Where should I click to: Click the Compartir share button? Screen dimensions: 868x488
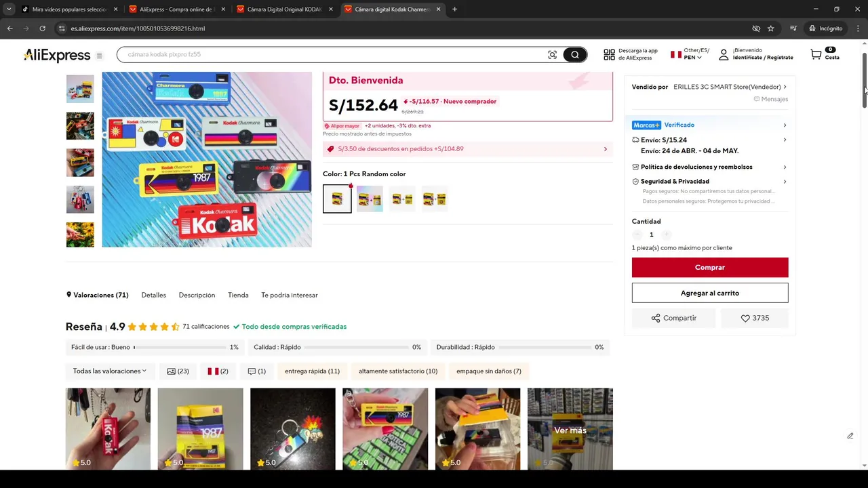tap(673, 318)
